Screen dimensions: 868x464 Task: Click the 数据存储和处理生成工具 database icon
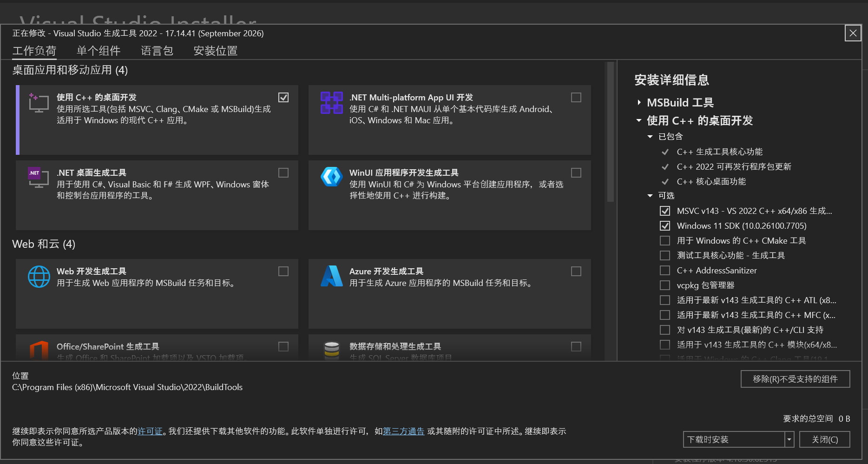(331, 351)
